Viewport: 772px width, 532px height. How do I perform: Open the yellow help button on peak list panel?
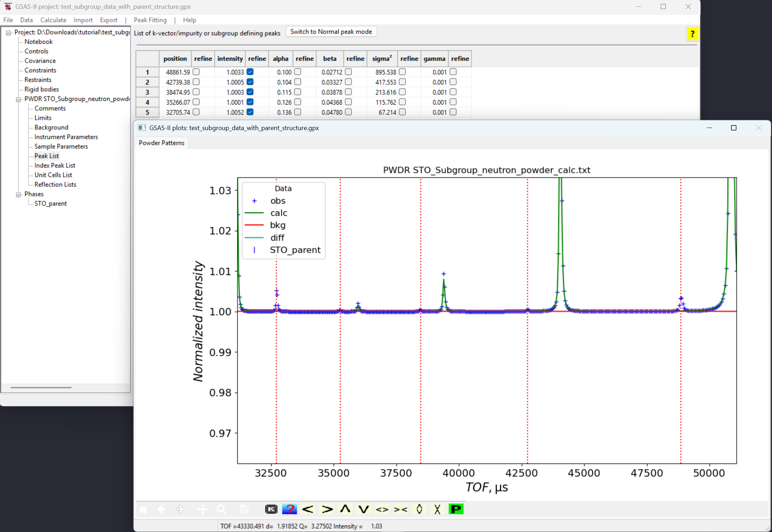point(693,33)
